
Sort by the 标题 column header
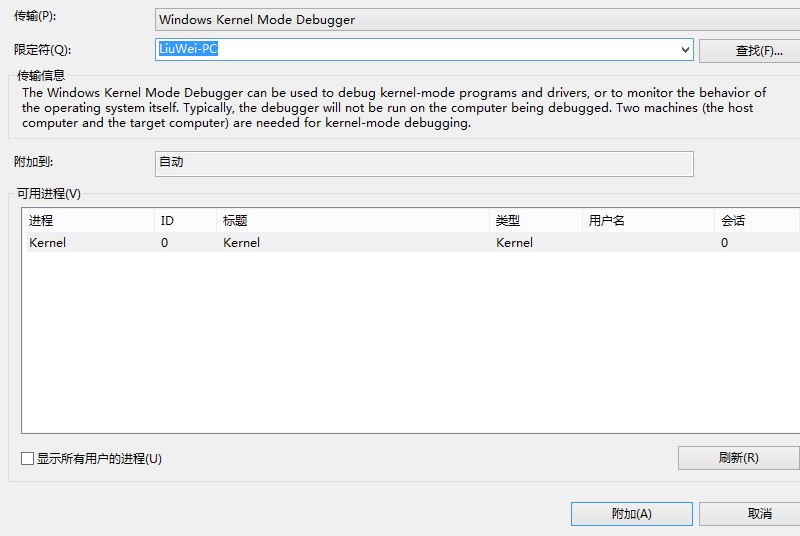(x=353, y=220)
